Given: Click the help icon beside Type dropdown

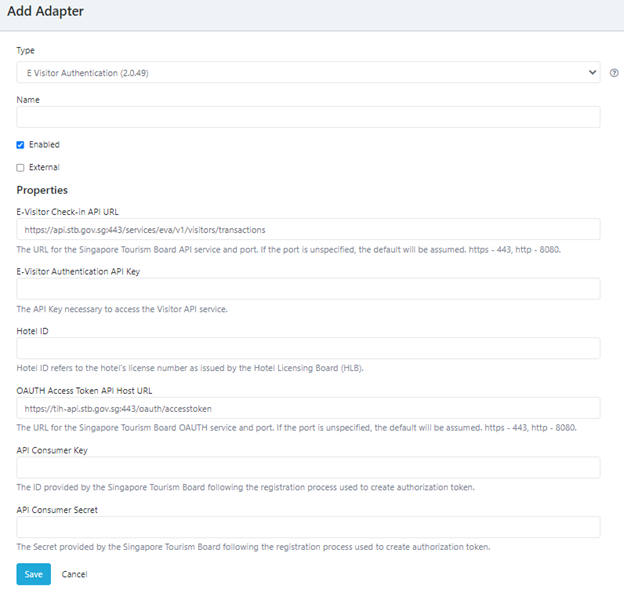Looking at the screenshot, I should [x=614, y=73].
